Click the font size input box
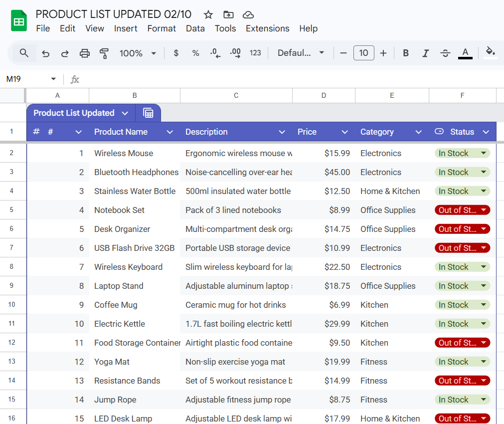 [x=363, y=53]
